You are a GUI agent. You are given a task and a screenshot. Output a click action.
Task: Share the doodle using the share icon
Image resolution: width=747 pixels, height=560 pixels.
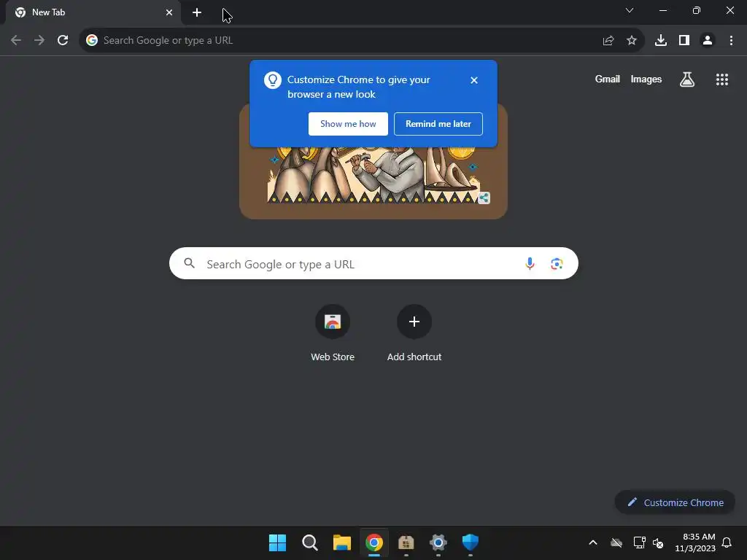tap(484, 198)
